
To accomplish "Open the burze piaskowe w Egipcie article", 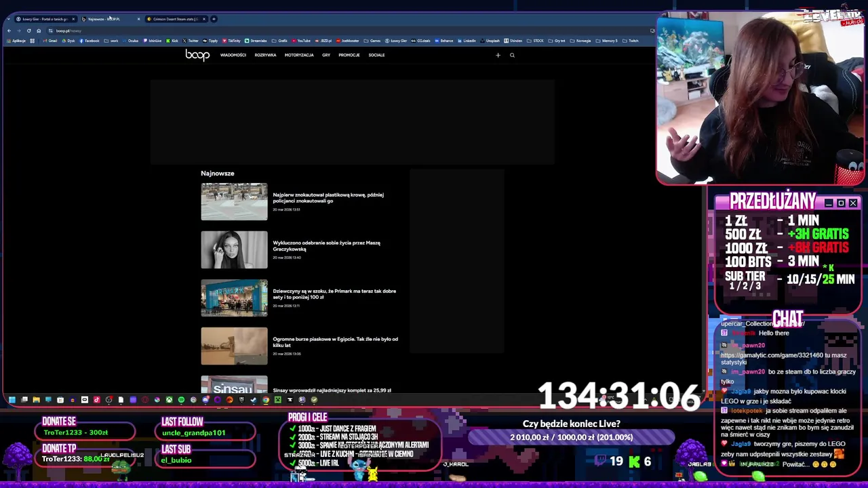I will click(335, 342).
